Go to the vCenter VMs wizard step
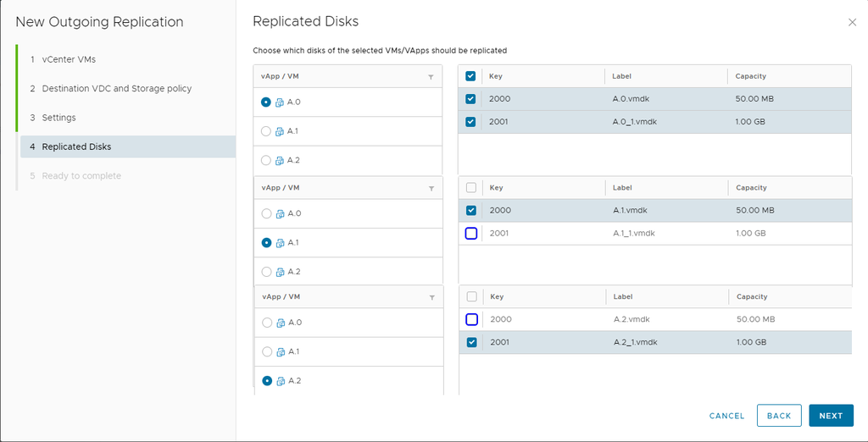Image resolution: width=868 pixels, height=442 pixels. pyautogui.click(x=75, y=59)
